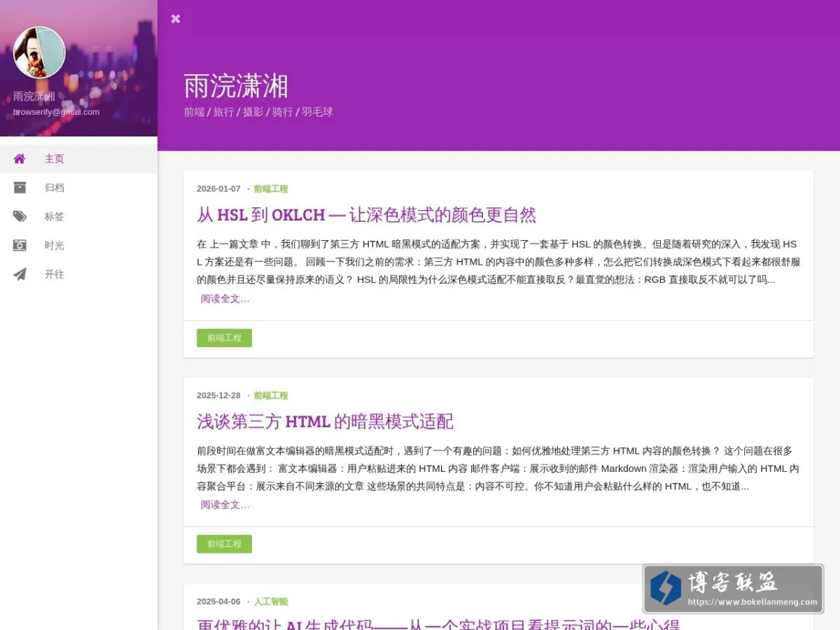Click the tags icon beside 标签
This screenshot has width=840, height=630.
coord(20,216)
